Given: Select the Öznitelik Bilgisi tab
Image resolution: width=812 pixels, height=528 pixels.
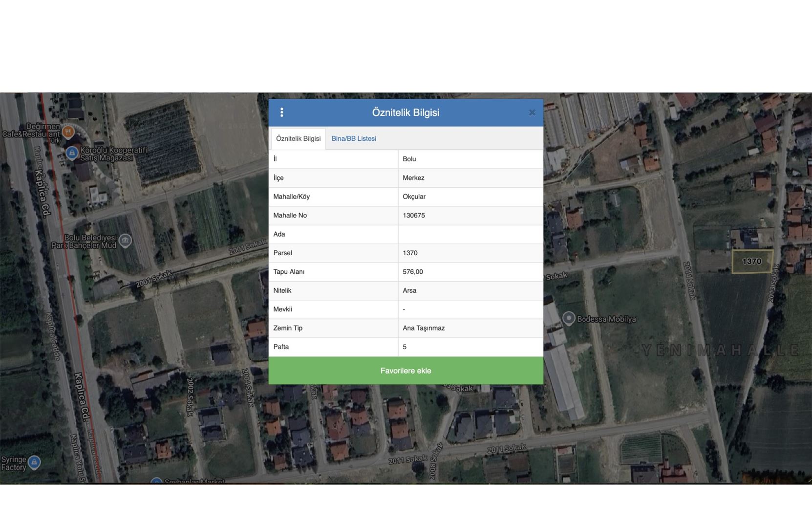Looking at the screenshot, I should coord(298,139).
